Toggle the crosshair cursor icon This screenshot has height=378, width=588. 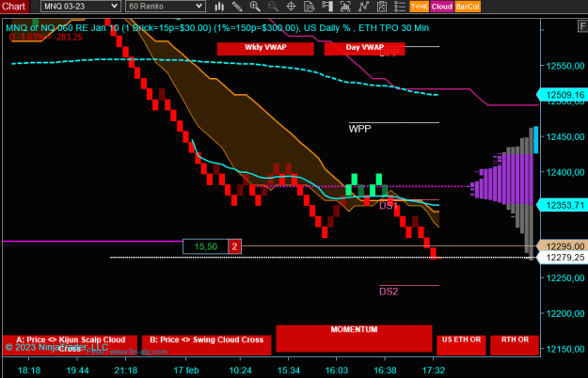(x=291, y=7)
